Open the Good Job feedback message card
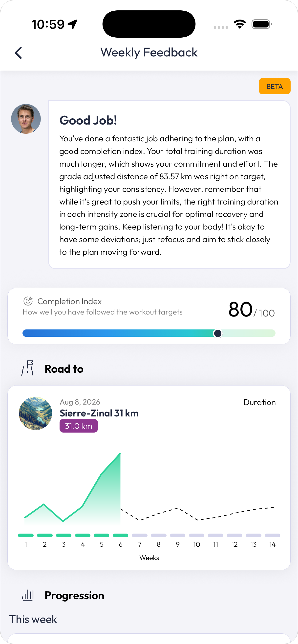Viewport: 298px width, 644px height. coord(169,185)
